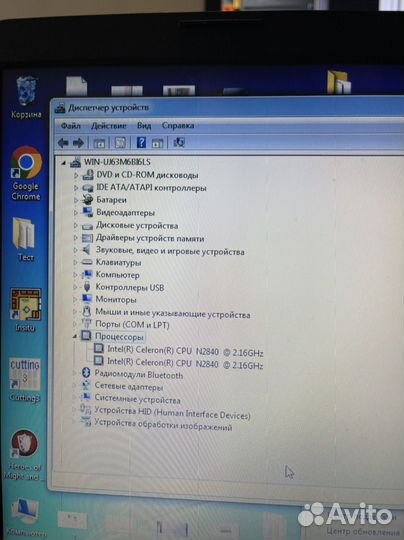Viewport: 404px width, 540px height.
Task: Expand the Батареи node
Action: point(76,200)
